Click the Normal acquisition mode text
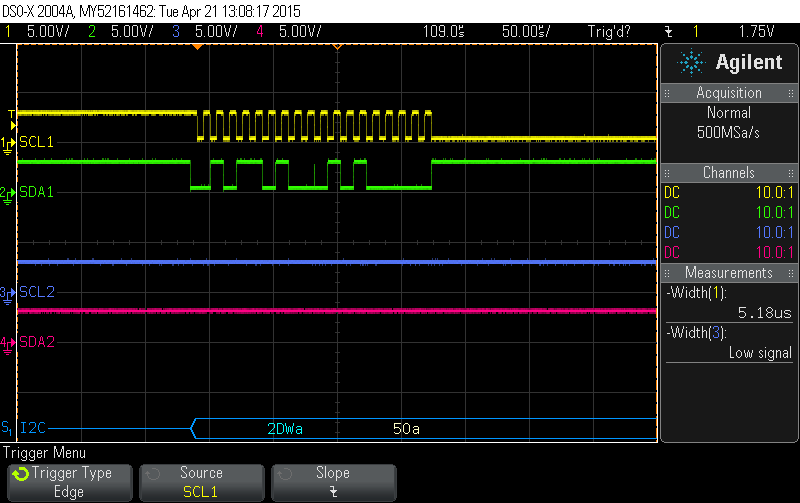The image size is (800, 503). (x=729, y=113)
